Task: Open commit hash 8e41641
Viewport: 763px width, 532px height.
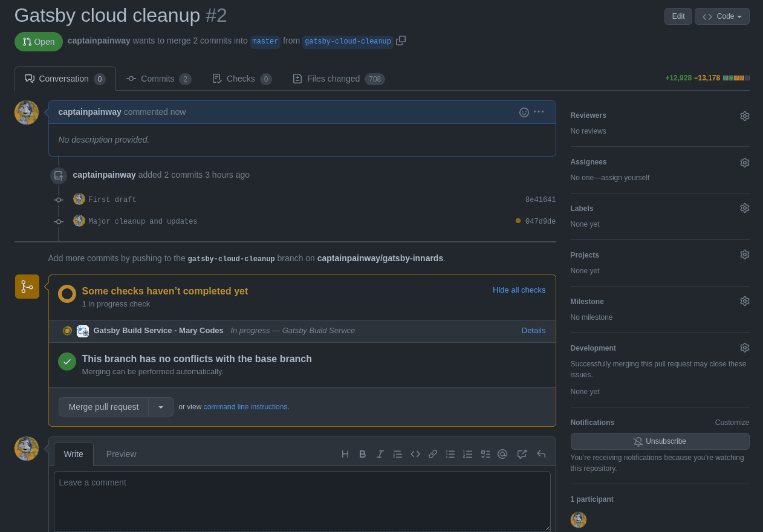Action: 541,199
